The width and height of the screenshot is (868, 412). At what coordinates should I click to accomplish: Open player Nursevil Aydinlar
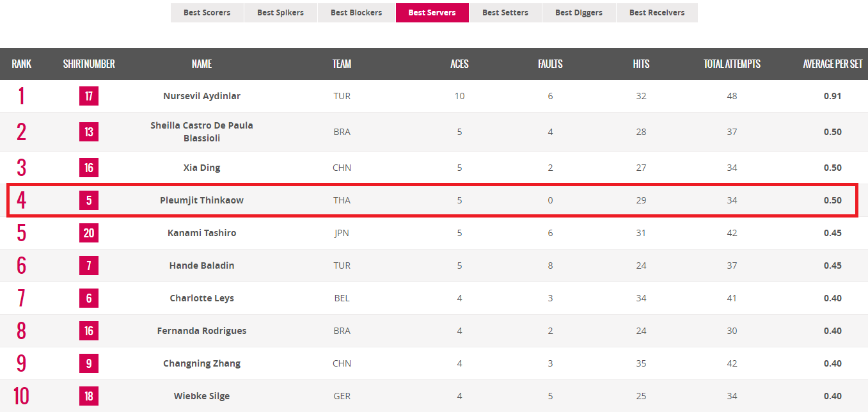pos(201,96)
